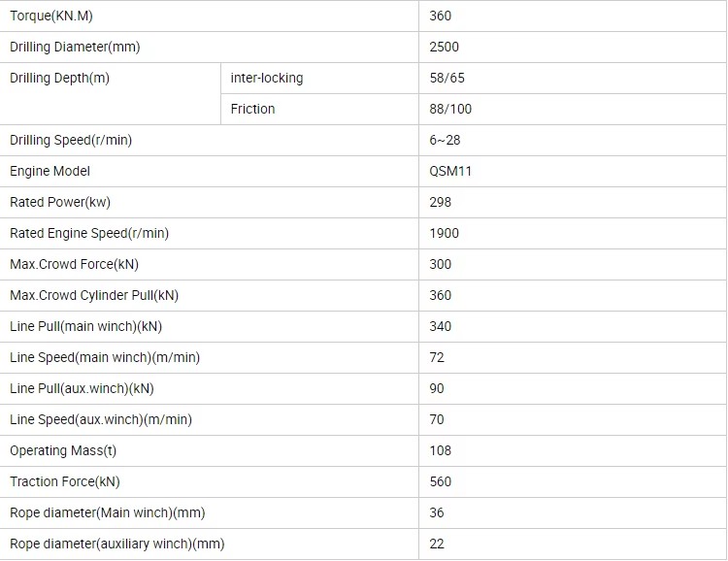Click the 88/100 friction depth value

click(x=450, y=109)
